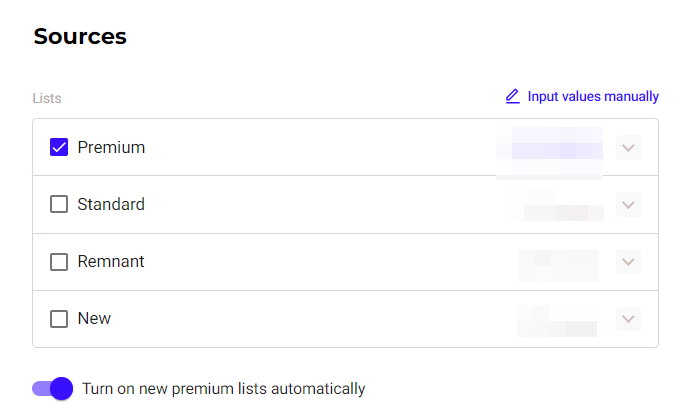Turn off automatic premium lists toggle
Viewport: 691px width, 417px height.
tap(52, 389)
